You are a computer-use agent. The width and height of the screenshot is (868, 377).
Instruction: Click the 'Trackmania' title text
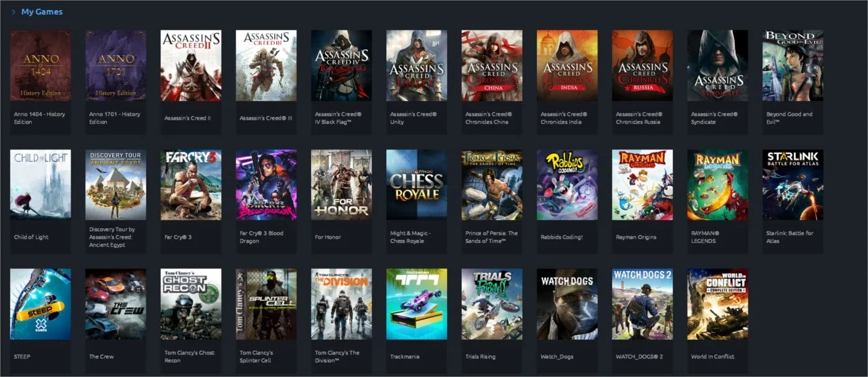405,357
